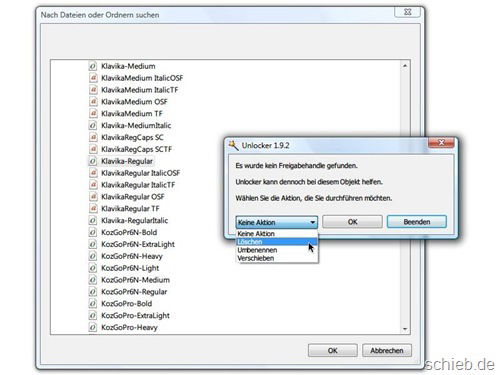Click the font icon beside KozGoPro-Bold
This screenshot has height=375, width=500.
(x=93, y=304)
